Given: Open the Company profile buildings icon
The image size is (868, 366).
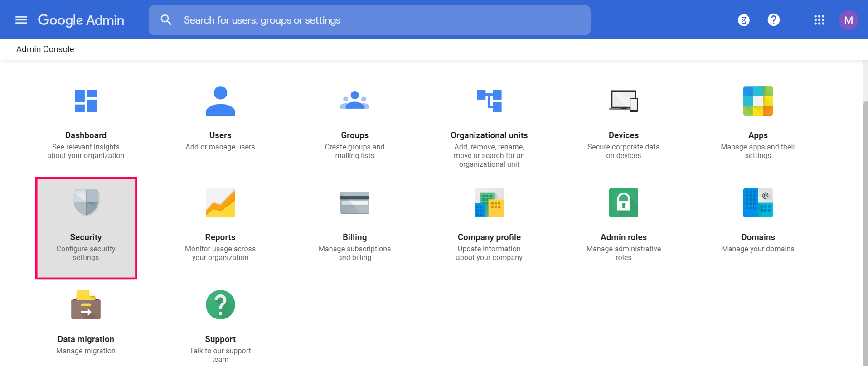Looking at the screenshot, I should 489,202.
